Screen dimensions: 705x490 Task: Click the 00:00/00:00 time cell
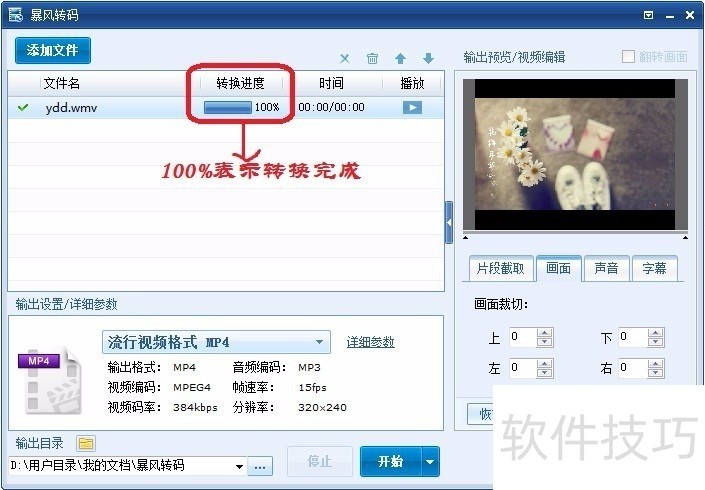pyautogui.click(x=331, y=107)
